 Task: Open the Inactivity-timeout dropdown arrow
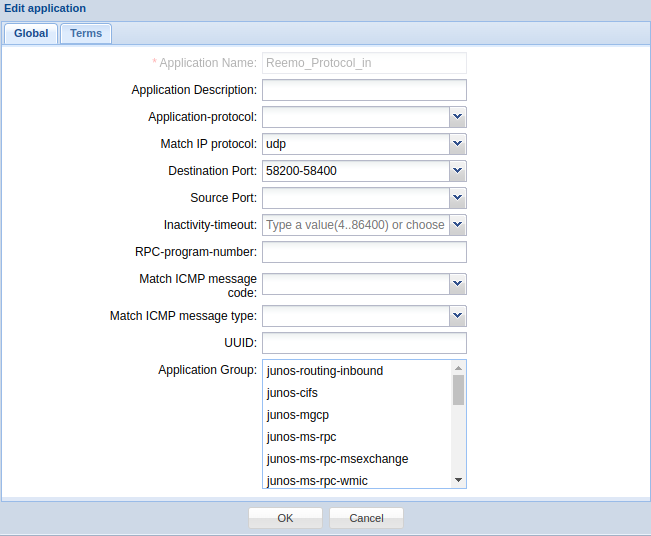pos(457,225)
